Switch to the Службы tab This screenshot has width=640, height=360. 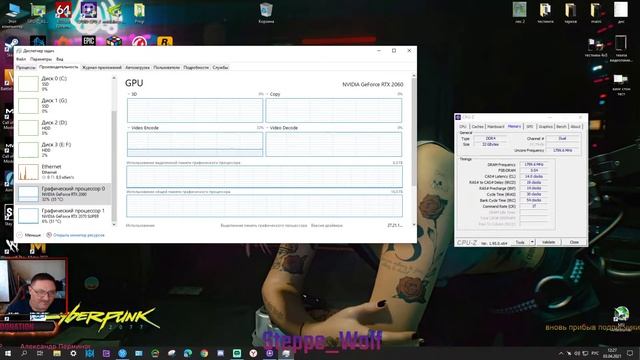pyautogui.click(x=220, y=68)
